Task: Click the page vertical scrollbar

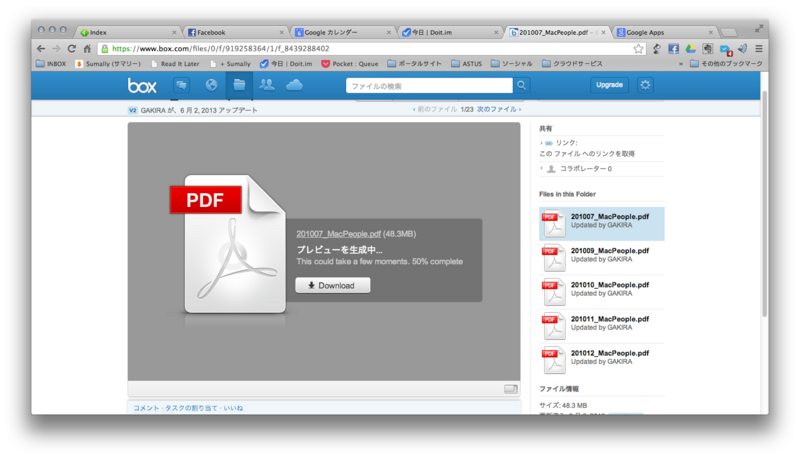Action: pyautogui.click(x=764, y=204)
